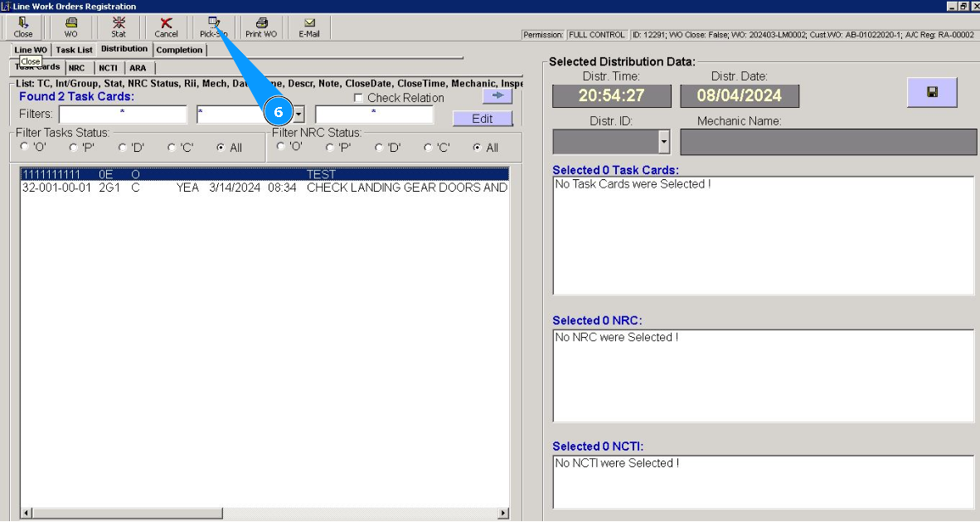
Task: Select Filter Tasks Status 'C' radio
Action: coord(172,147)
